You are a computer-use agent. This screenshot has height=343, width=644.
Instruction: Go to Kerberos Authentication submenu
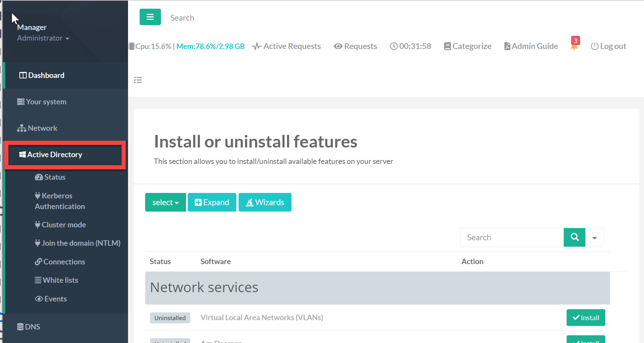point(60,201)
